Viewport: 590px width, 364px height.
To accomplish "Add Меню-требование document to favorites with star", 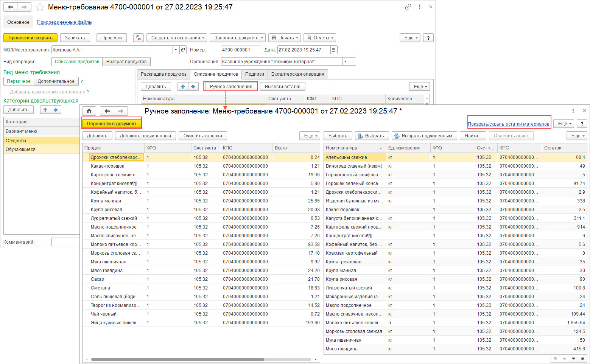I will [40, 7].
